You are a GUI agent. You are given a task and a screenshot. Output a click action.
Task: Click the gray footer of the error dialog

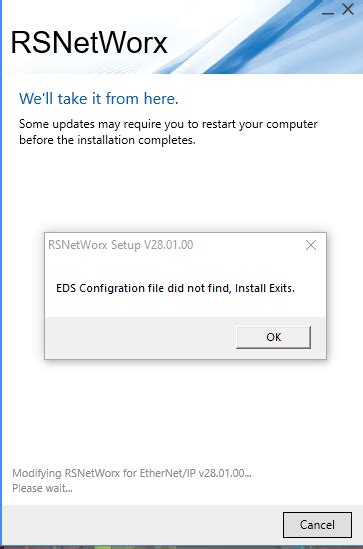tap(140, 338)
